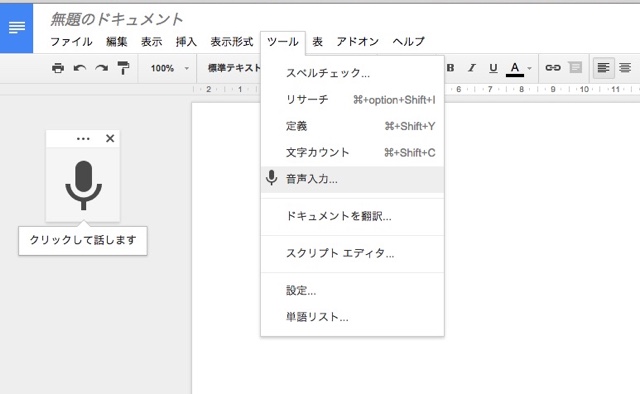
Task: Click the クリックして話します tooltip
Action: (x=83, y=240)
